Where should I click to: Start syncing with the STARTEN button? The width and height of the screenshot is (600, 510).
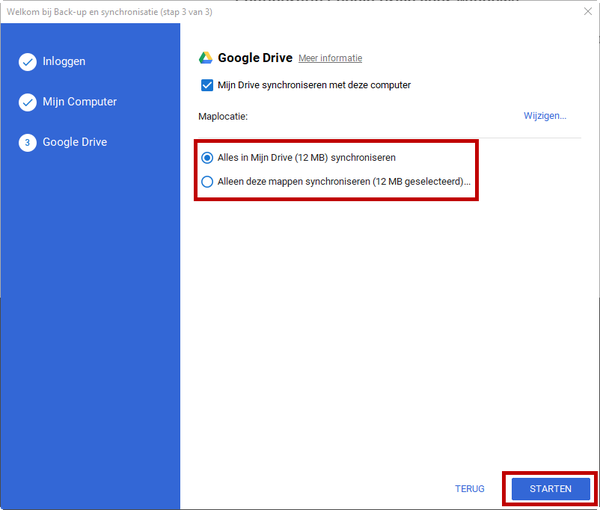tap(551, 489)
